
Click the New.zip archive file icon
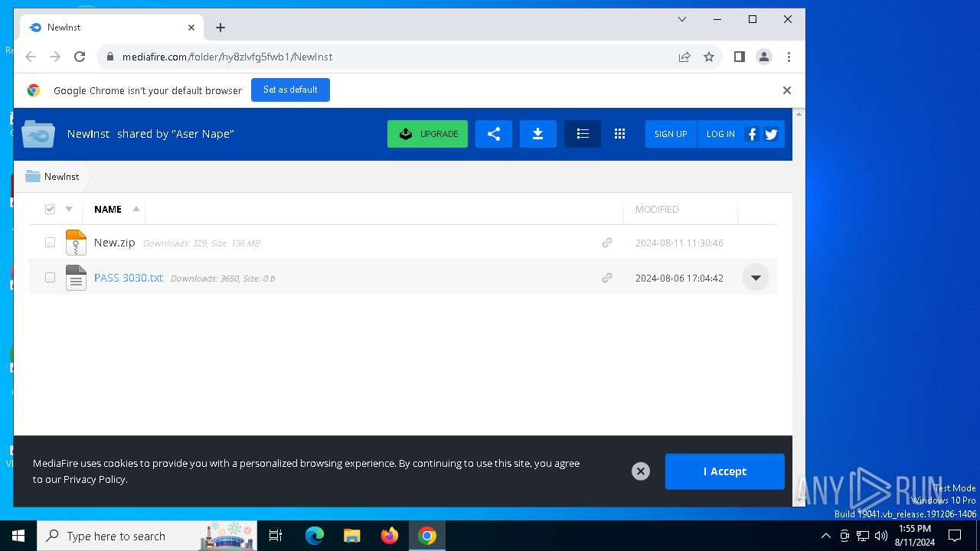[x=76, y=243]
